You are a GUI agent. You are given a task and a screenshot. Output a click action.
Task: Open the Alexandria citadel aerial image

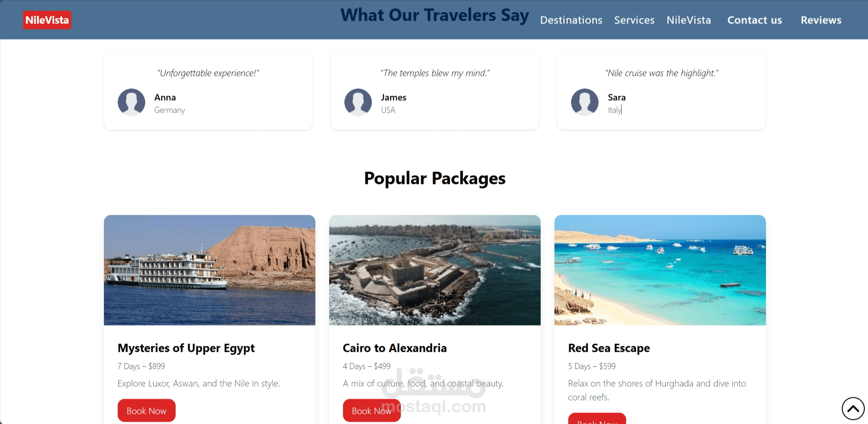click(435, 270)
